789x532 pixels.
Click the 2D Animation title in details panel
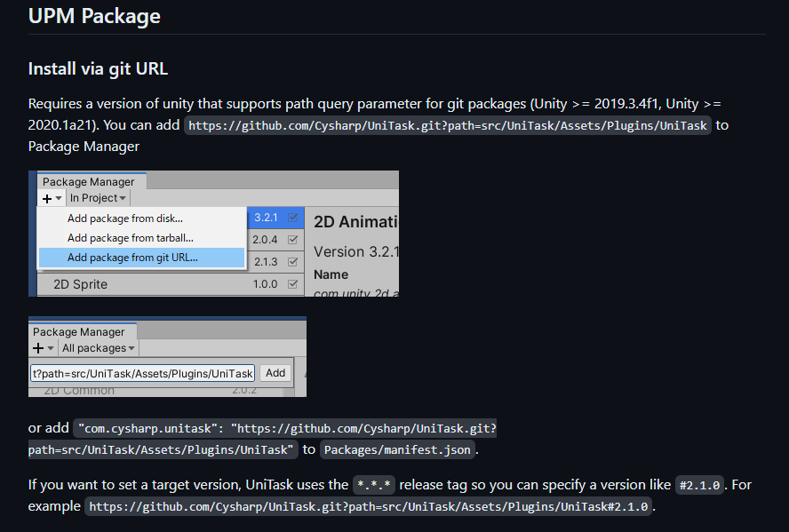(x=356, y=222)
